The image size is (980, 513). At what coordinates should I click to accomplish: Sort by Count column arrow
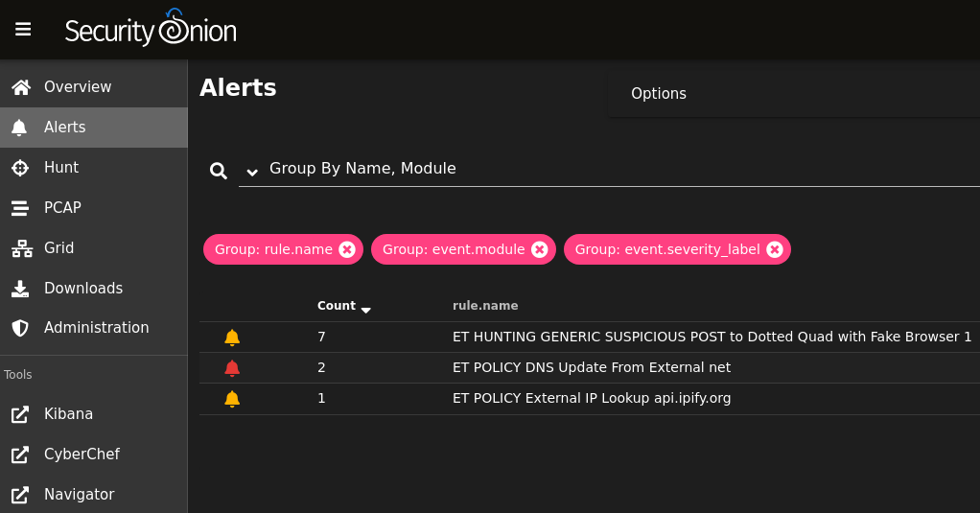tap(366, 310)
